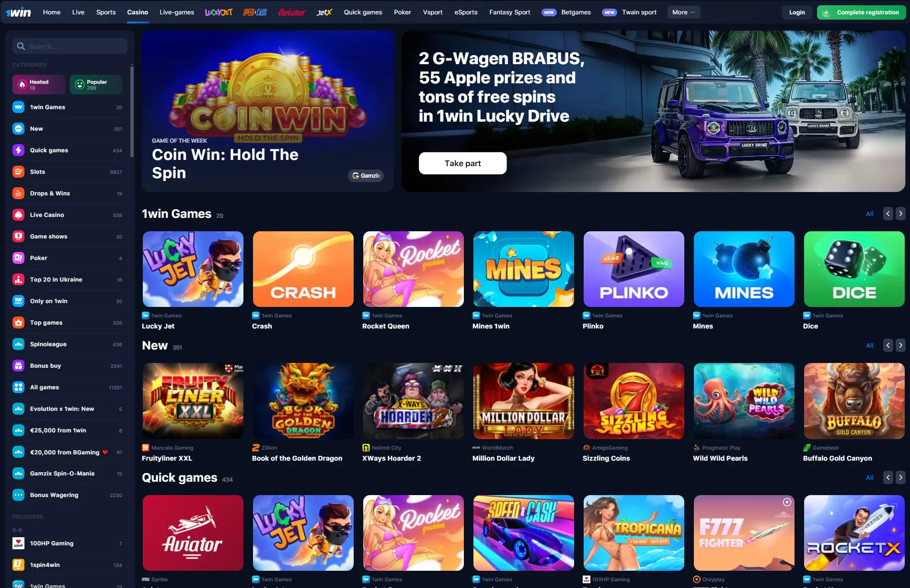Open the Bonus buy gift icon
Viewport: 910px width, 588px height.
tap(18, 366)
